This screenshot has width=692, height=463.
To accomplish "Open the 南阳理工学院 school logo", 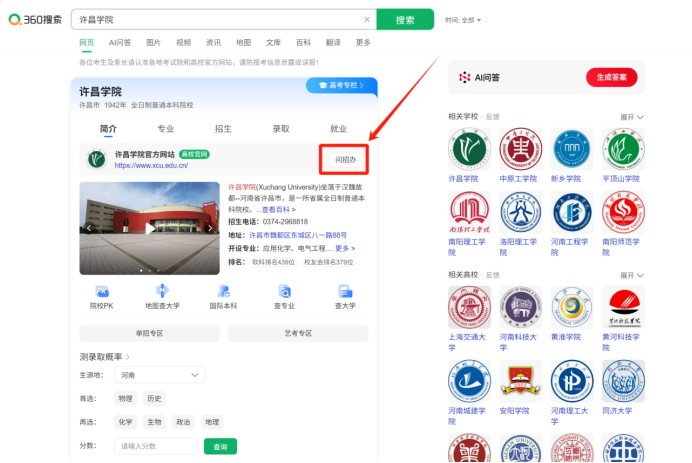I will [x=469, y=212].
